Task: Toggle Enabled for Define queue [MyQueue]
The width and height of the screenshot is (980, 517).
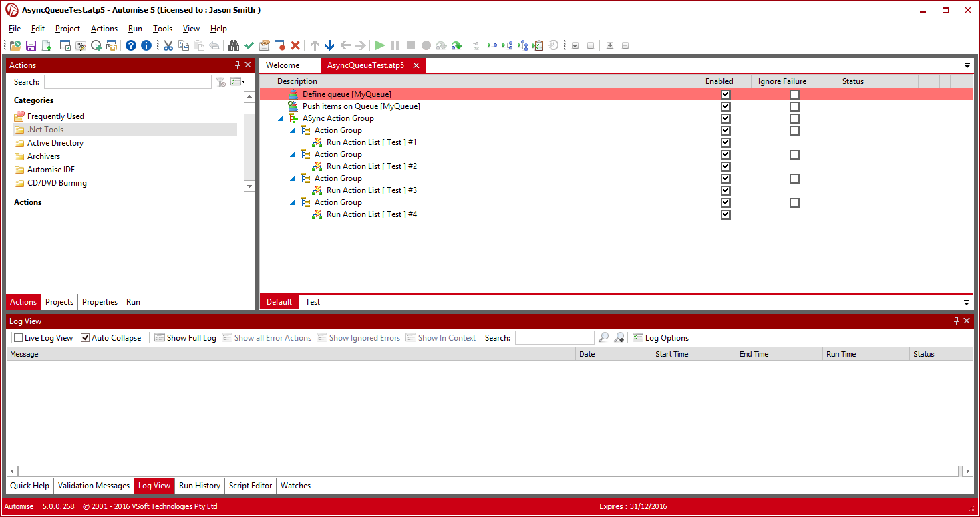Action: (725, 94)
